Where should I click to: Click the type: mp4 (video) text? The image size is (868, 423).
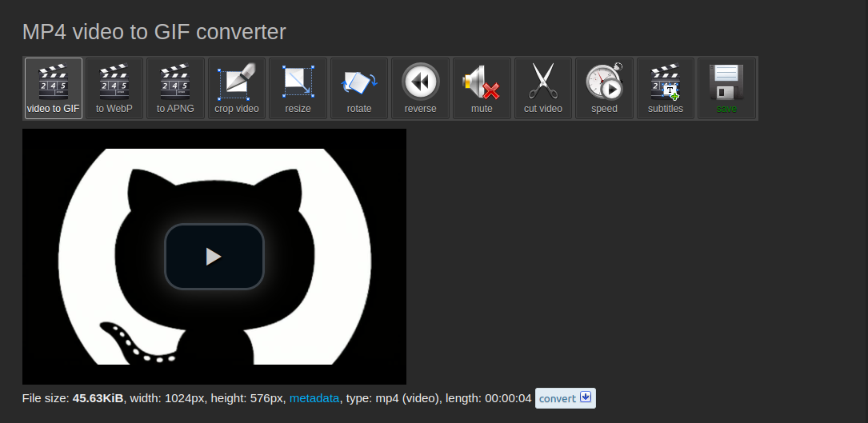(394, 398)
